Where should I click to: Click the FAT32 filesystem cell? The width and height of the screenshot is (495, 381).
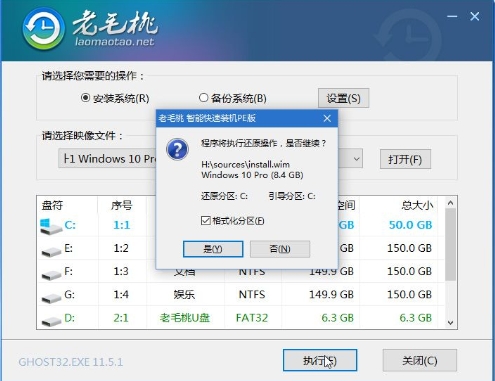(x=252, y=318)
